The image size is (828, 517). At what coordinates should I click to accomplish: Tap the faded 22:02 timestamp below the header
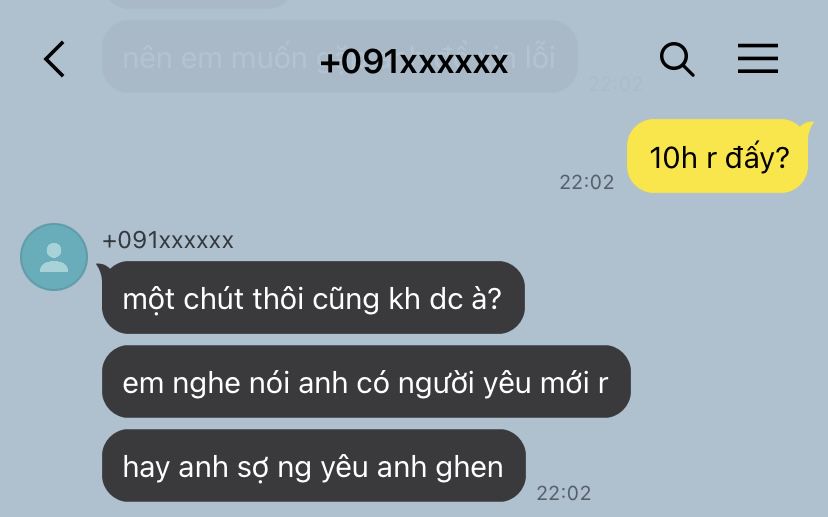[616, 84]
